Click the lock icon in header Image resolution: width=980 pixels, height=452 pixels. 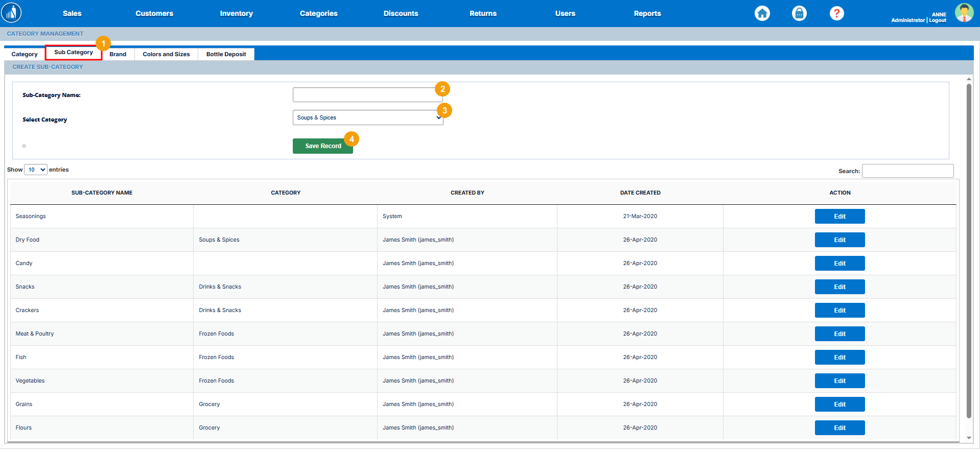(799, 13)
